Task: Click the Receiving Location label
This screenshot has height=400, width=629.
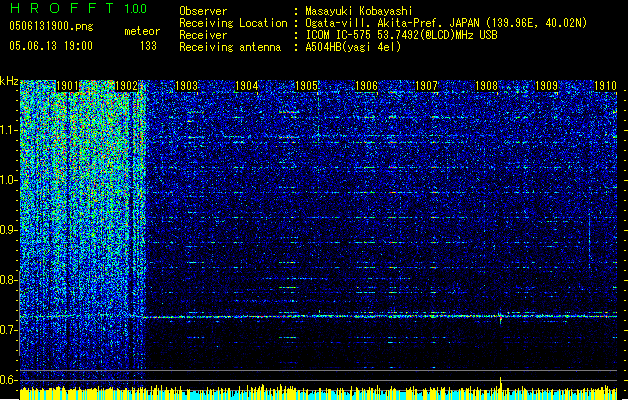Action: (x=233, y=23)
